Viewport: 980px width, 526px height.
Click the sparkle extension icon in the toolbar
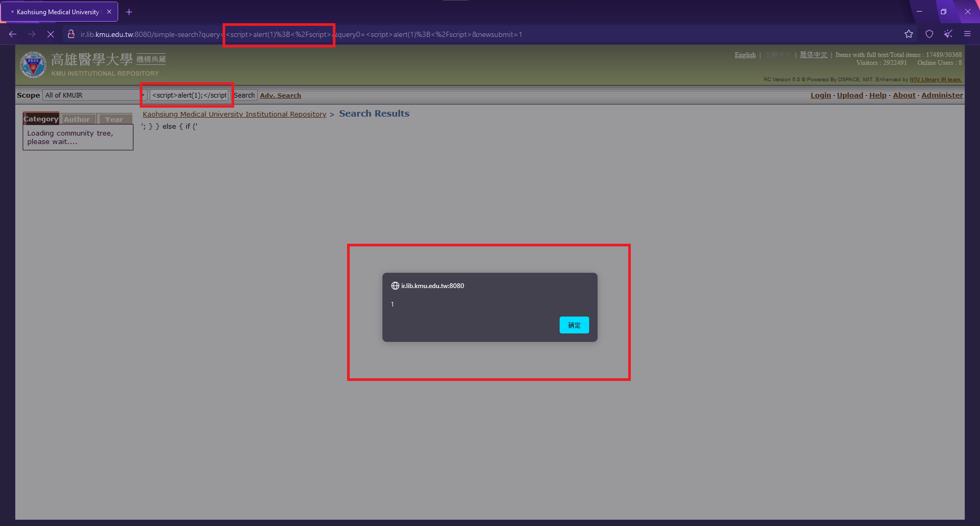pos(948,34)
